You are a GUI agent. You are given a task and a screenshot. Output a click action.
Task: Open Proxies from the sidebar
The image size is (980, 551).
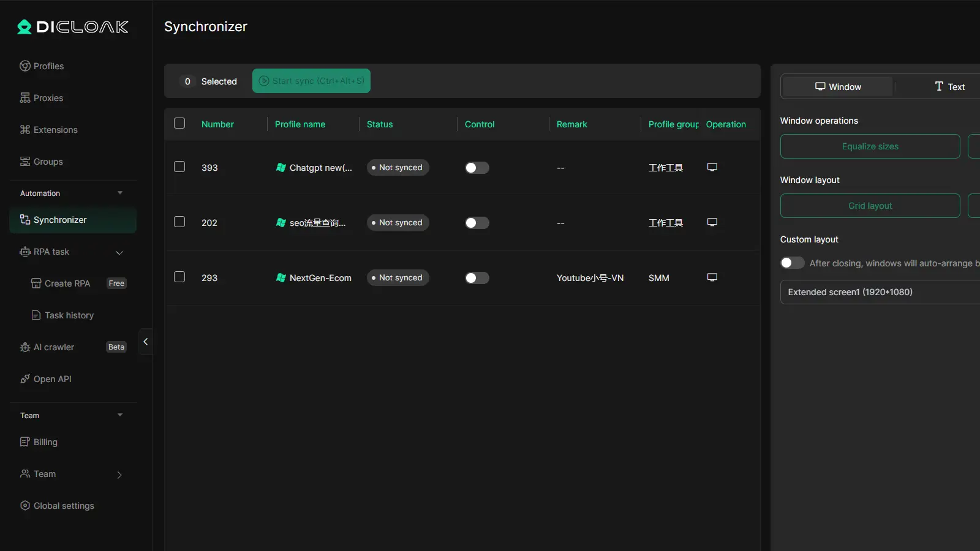pos(48,98)
